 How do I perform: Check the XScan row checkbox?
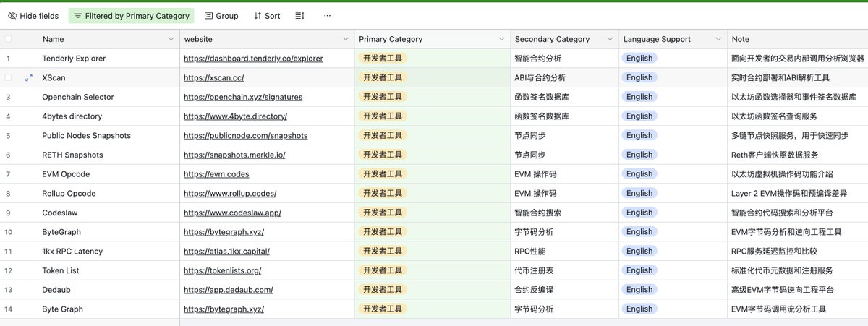click(9, 77)
